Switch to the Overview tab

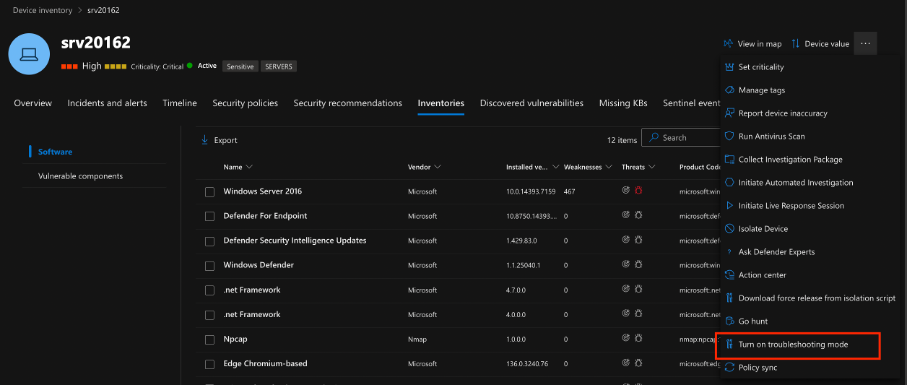point(33,103)
